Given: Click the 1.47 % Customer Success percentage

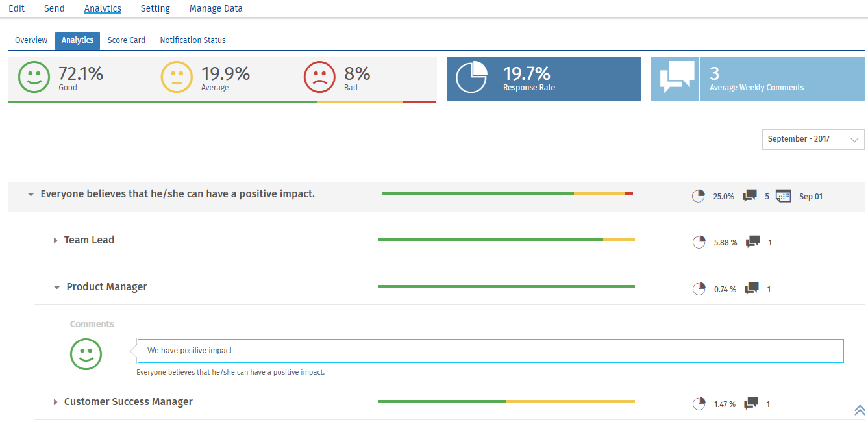Looking at the screenshot, I should (x=725, y=404).
